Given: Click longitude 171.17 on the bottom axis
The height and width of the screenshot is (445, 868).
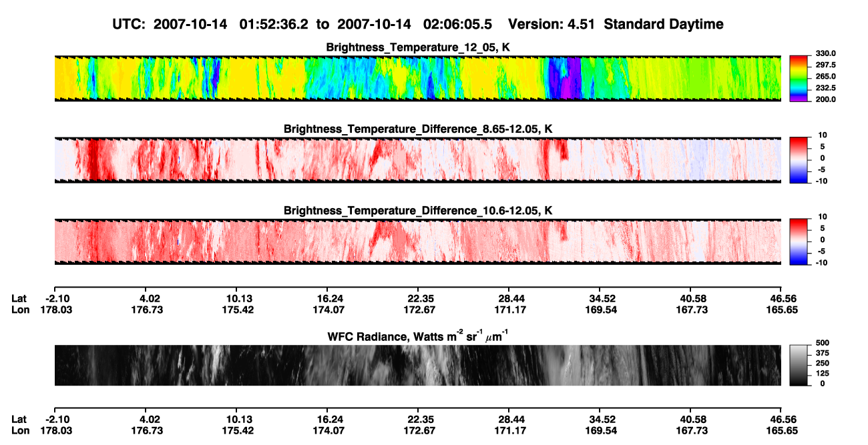Looking at the screenshot, I should (509, 431).
